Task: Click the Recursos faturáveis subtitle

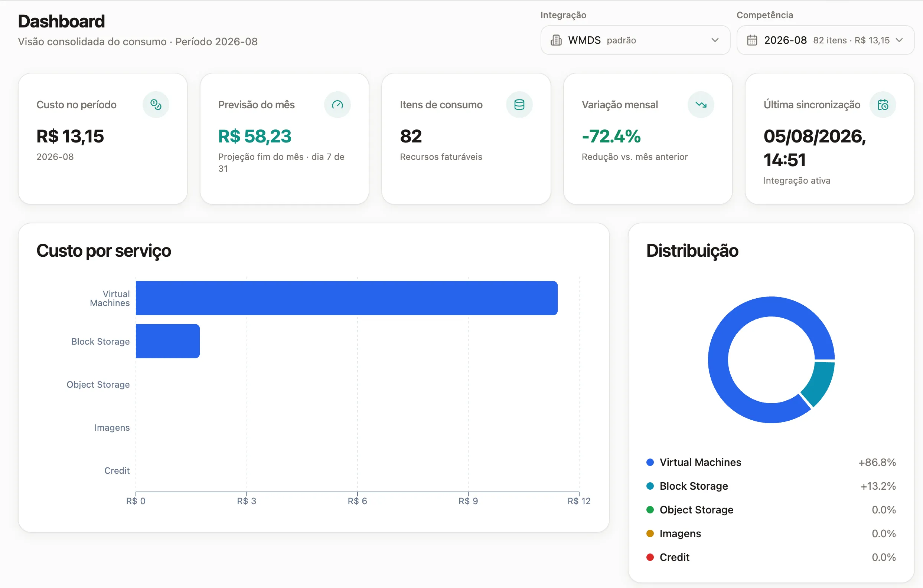Action: [441, 157]
